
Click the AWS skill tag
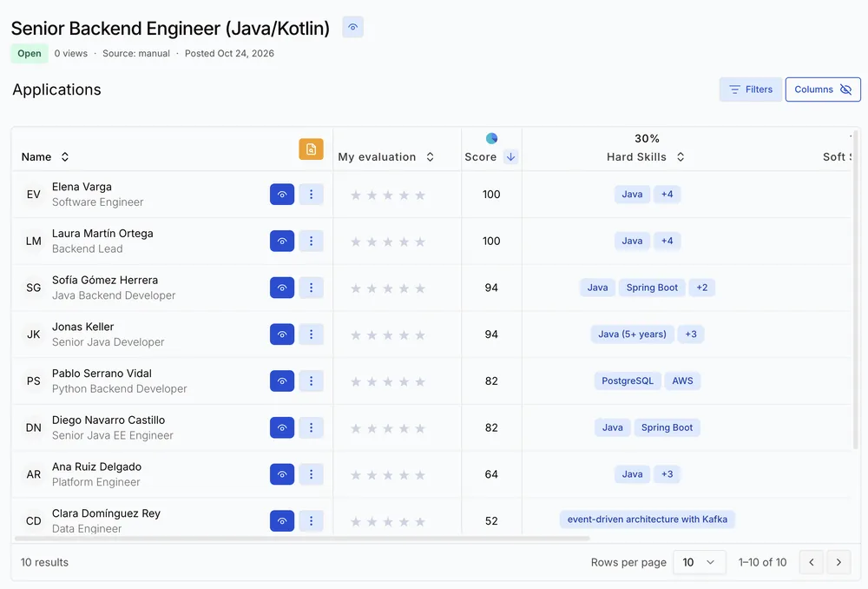[682, 381]
